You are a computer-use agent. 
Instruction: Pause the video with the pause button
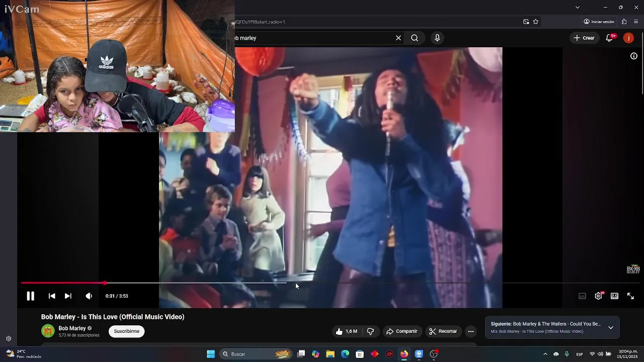[x=30, y=296]
